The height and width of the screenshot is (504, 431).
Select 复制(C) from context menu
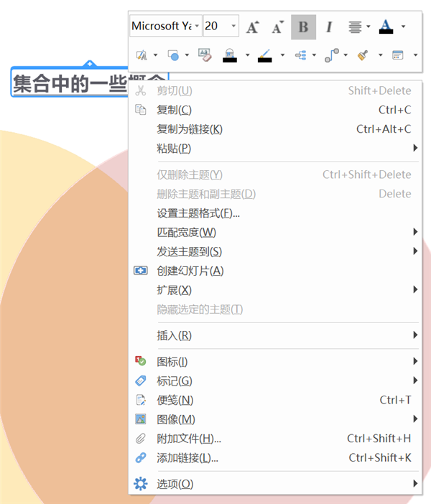pyautogui.click(x=275, y=110)
